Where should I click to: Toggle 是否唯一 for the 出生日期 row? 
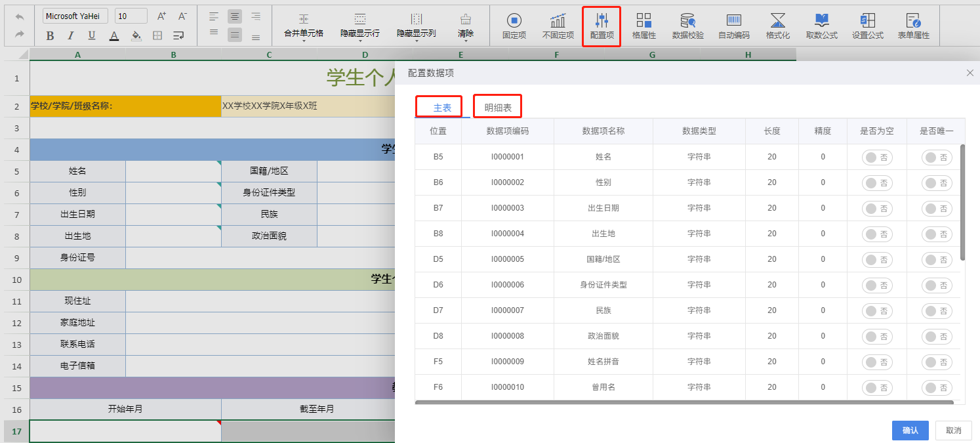click(x=937, y=209)
